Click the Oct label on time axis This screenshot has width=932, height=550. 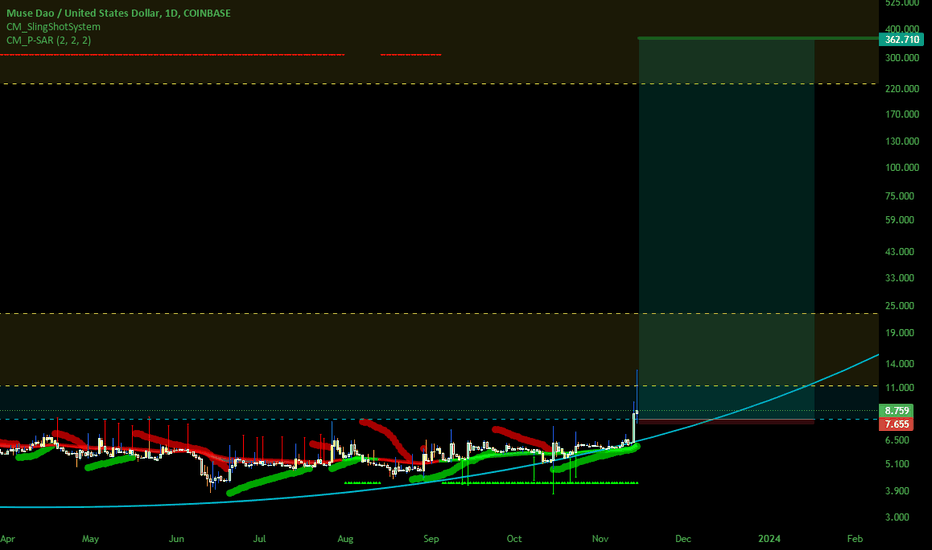click(x=514, y=539)
